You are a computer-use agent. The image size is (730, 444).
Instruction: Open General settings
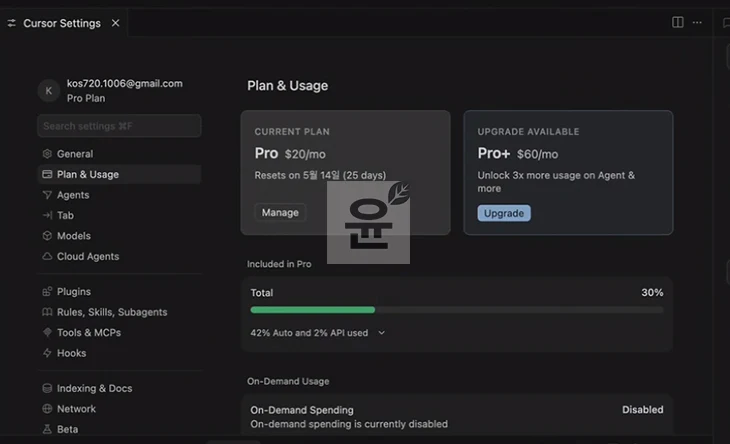pos(119,154)
